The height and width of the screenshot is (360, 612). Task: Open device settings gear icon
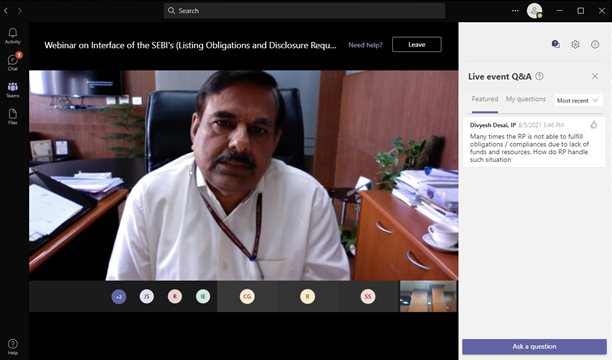[x=575, y=45]
